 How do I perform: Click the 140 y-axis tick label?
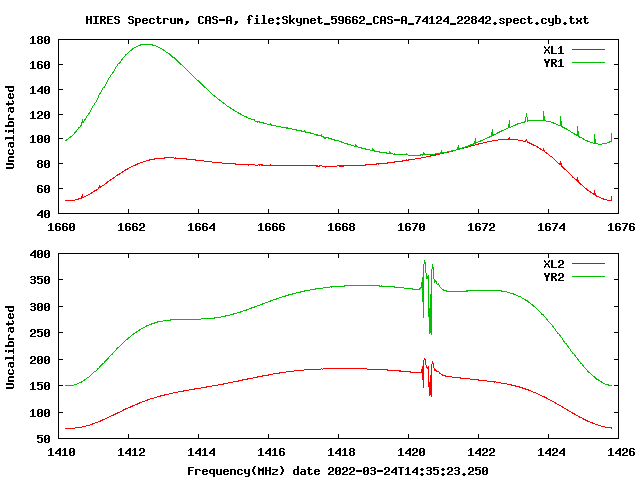[x=40, y=90]
